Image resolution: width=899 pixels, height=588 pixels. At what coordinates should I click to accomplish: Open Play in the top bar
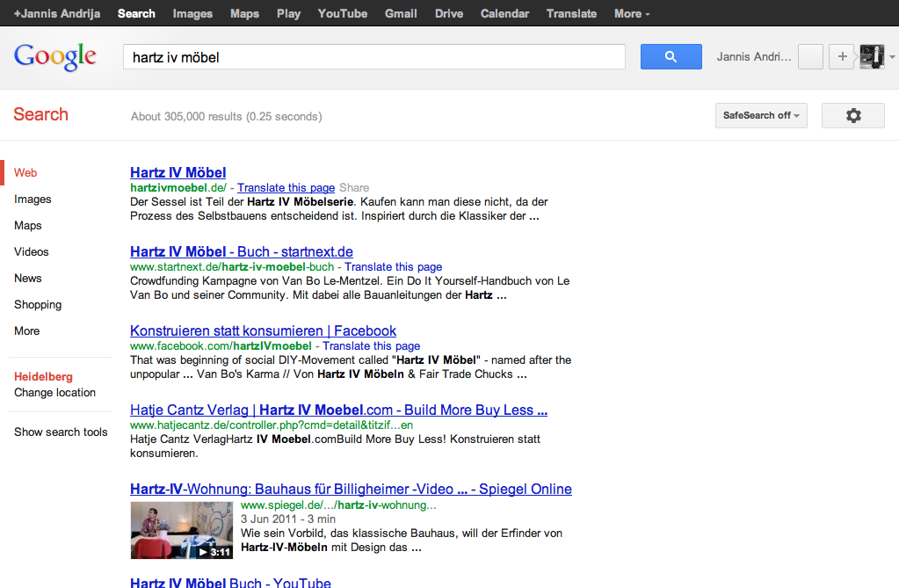(x=288, y=13)
